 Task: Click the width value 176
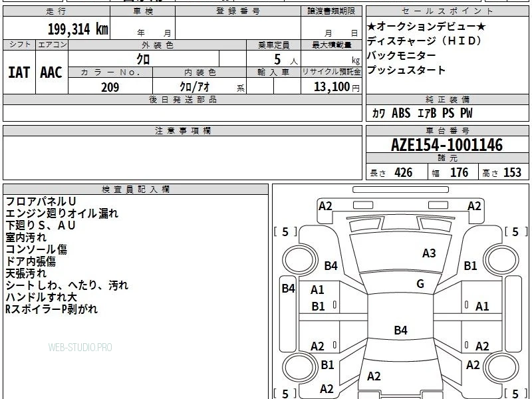click(x=459, y=173)
